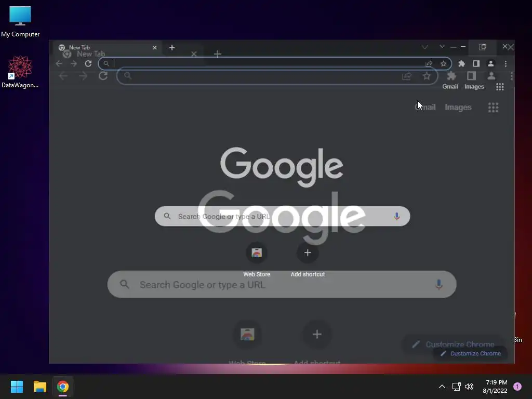The width and height of the screenshot is (532, 399).
Task: Open the bright Google apps grid
Action: pyautogui.click(x=500, y=87)
